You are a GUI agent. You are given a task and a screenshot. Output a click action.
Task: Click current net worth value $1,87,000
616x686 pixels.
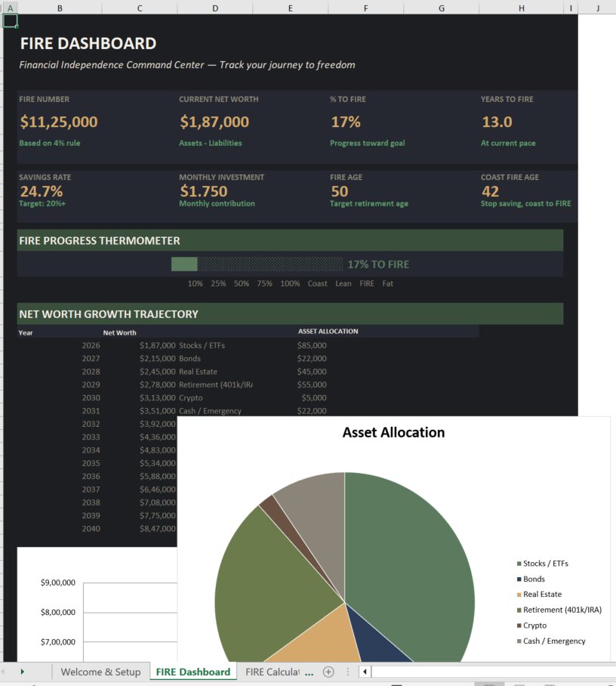[x=214, y=122]
